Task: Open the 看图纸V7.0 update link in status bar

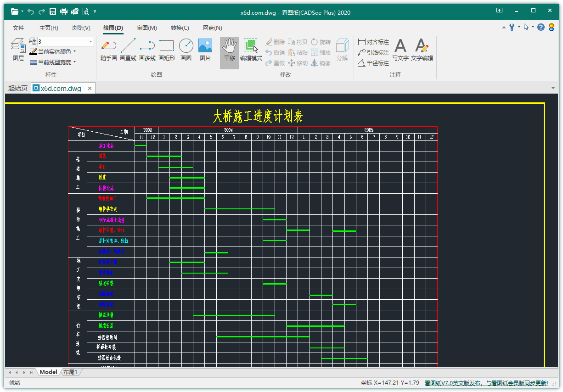Action: pos(486,383)
